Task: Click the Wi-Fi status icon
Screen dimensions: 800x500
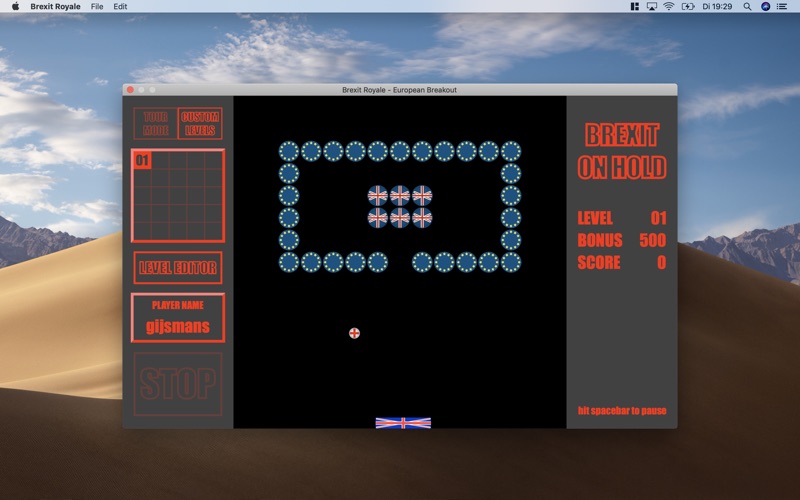Action: pos(669,6)
